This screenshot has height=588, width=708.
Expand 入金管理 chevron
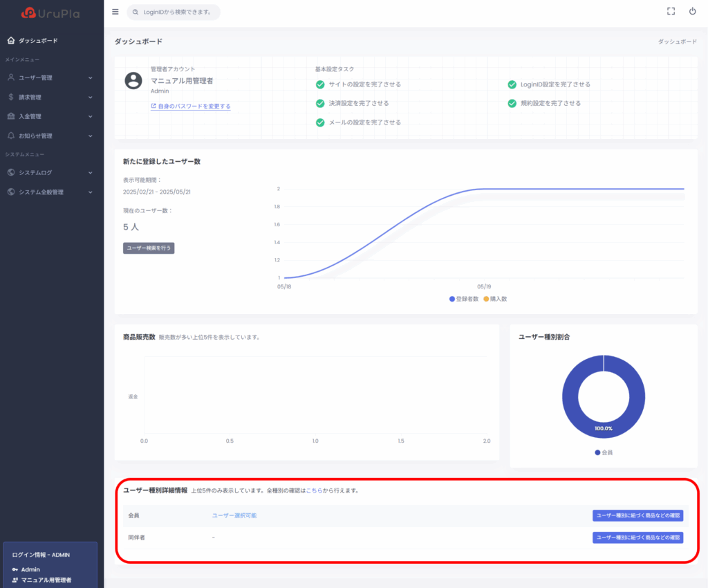coord(91,116)
